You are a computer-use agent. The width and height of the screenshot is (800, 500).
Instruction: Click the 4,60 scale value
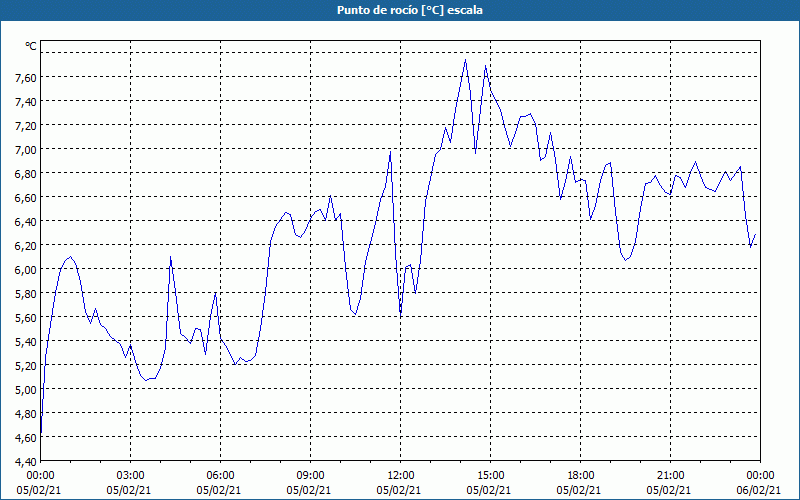(x=27, y=437)
